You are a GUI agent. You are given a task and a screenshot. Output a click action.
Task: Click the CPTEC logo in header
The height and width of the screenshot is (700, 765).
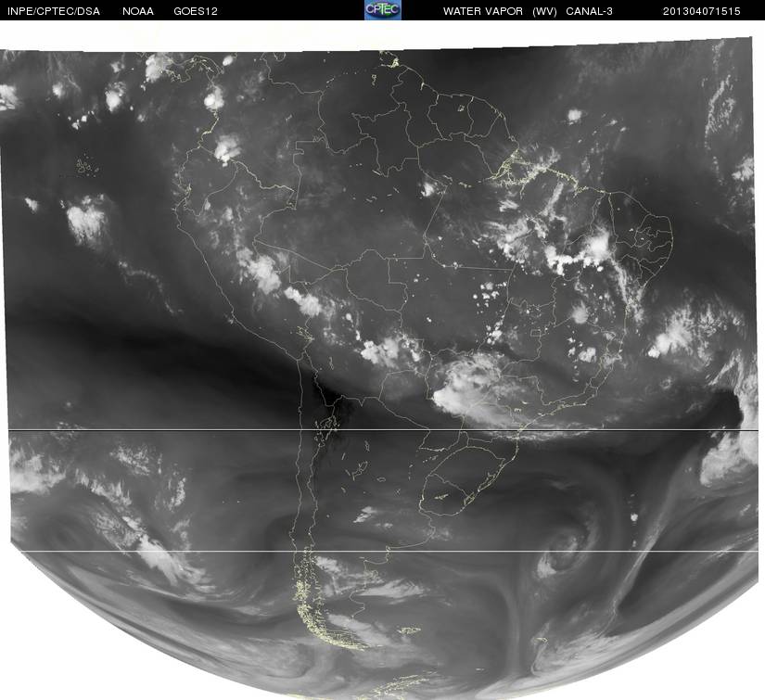[383, 10]
